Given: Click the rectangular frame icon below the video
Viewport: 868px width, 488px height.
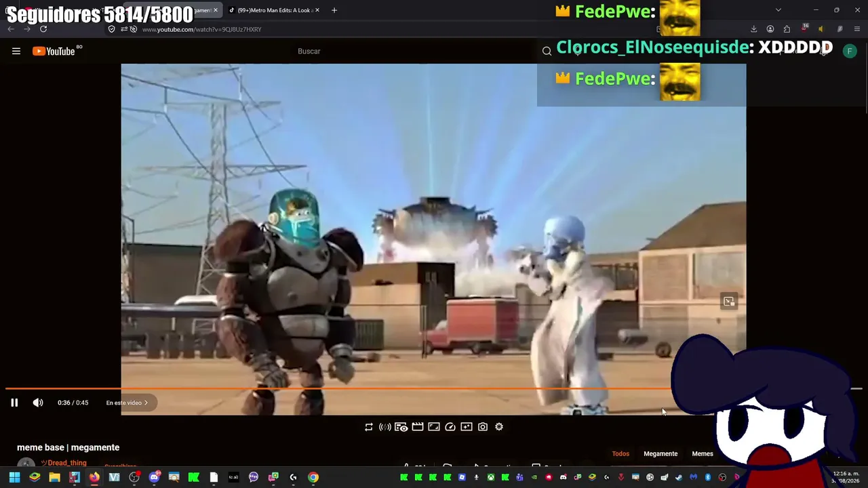Looking at the screenshot, I should tap(434, 427).
